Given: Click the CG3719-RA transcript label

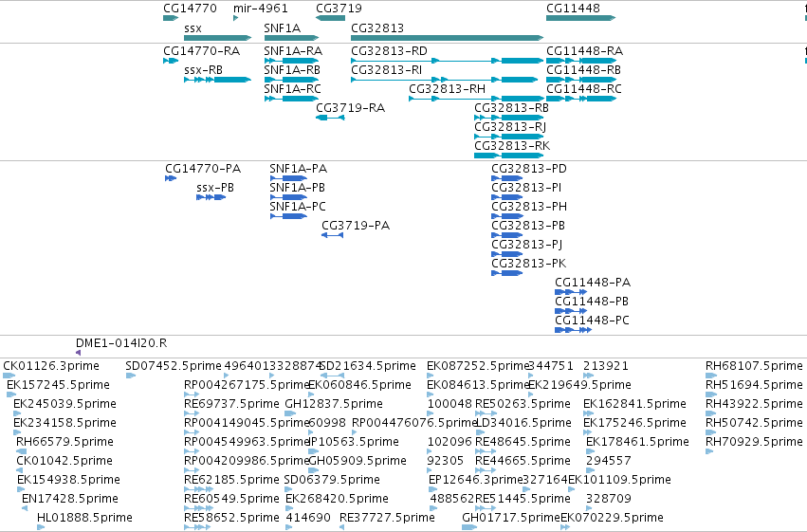Looking at the screenshot, I should point(351,108).
